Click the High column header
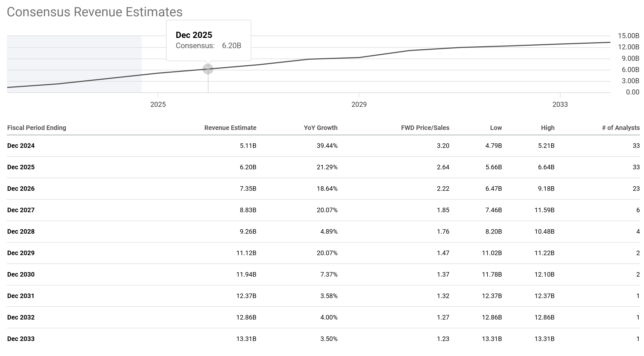644x356 pixels. point(547,128)
